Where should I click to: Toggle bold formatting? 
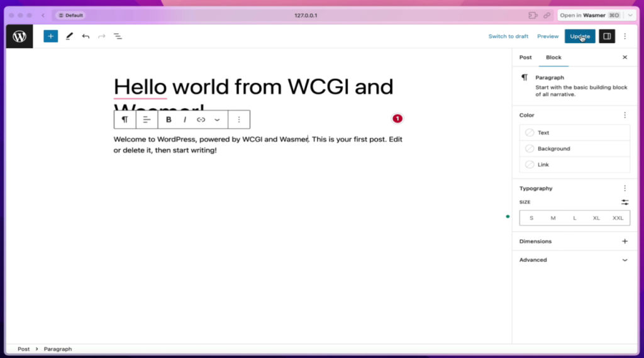[169, 119]
